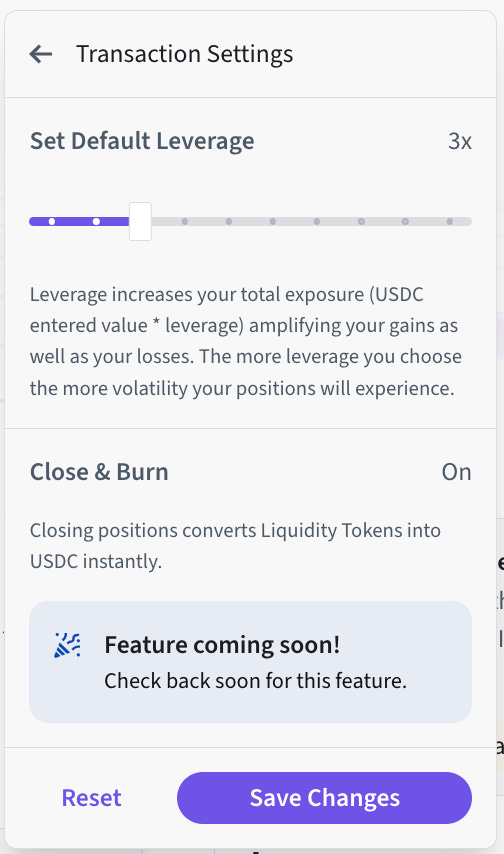Go back using the left arrow icon

pos(41,54)
